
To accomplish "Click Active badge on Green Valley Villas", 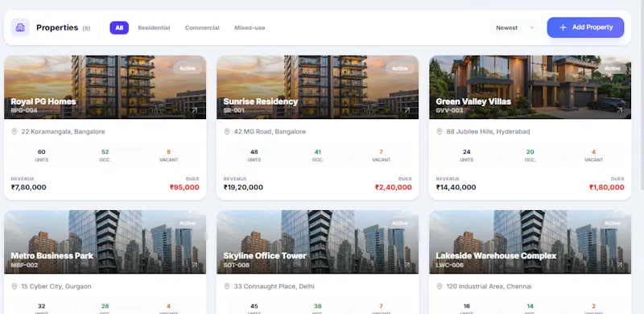I will point(613,68).
